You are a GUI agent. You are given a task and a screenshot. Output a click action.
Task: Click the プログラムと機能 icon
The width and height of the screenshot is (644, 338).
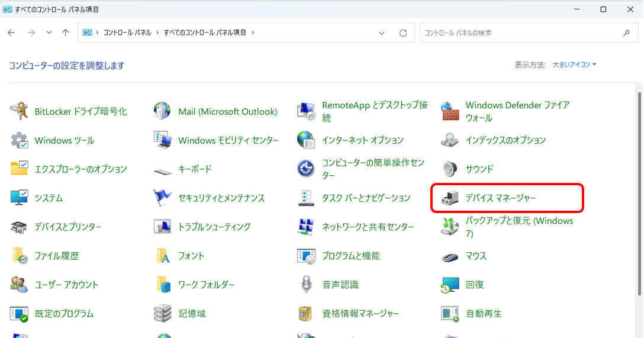[x=306, y=256]
